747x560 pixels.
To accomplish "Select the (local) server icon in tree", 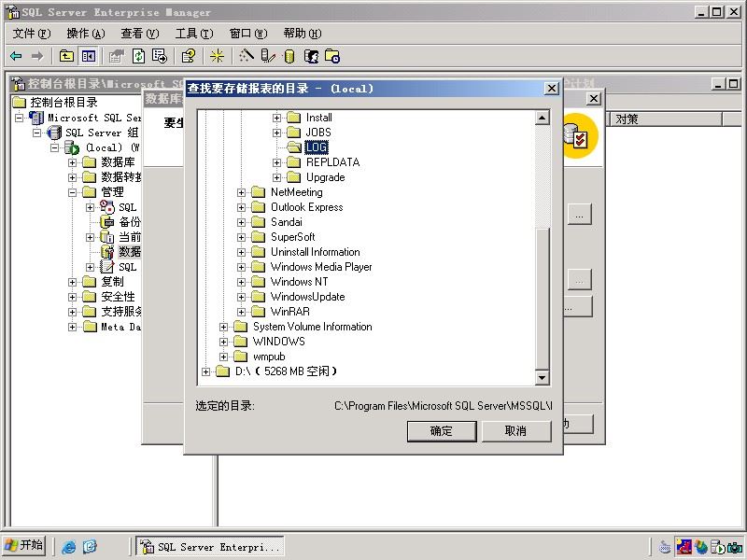I will tap(72, 147).
